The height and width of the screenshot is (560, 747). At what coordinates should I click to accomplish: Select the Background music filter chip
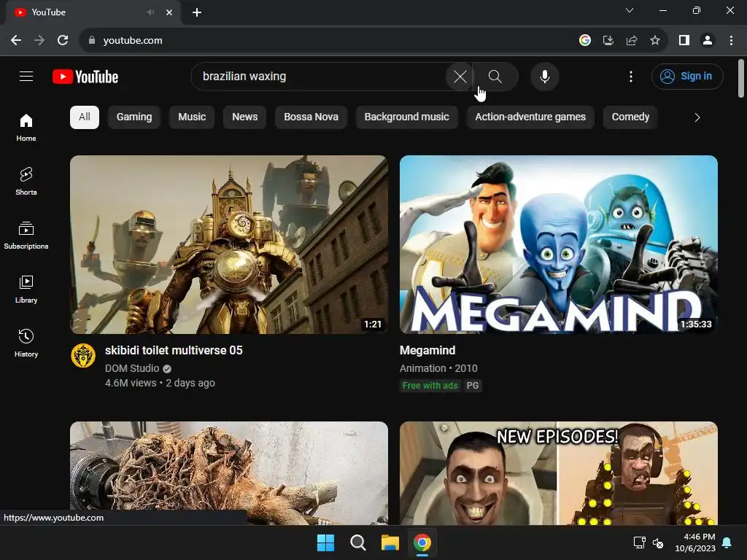[407, 117]
